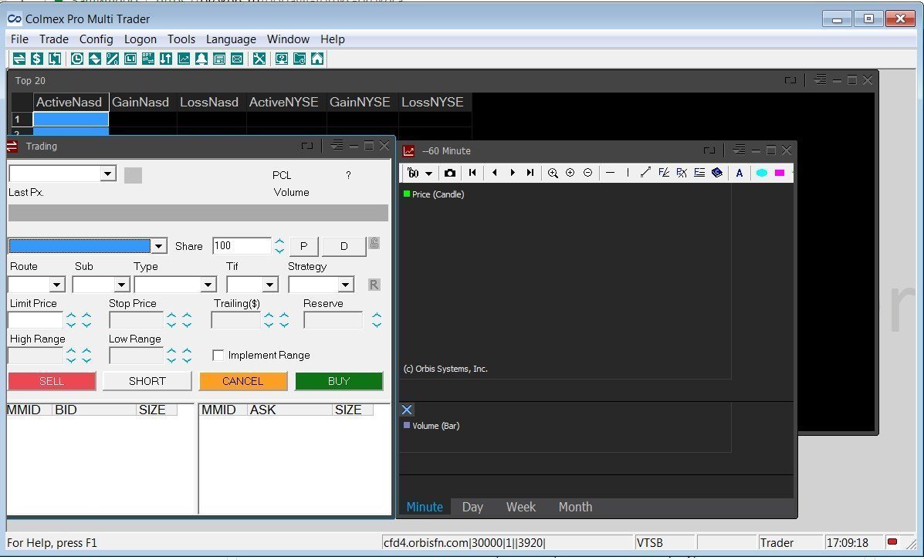Open the File menu
Screen dimensions: 924x560
click(19, 39)
